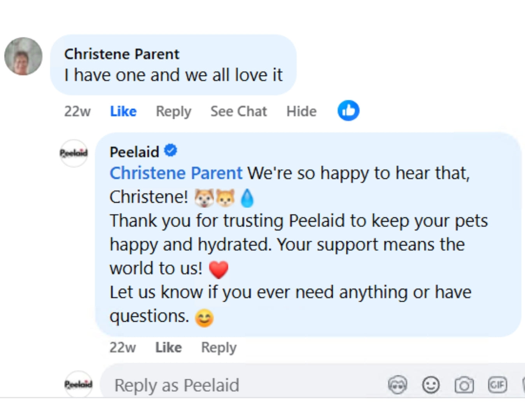The image size is (525, 420).
Task: Attach a photo with the camera icon
Action: point(464,385)
